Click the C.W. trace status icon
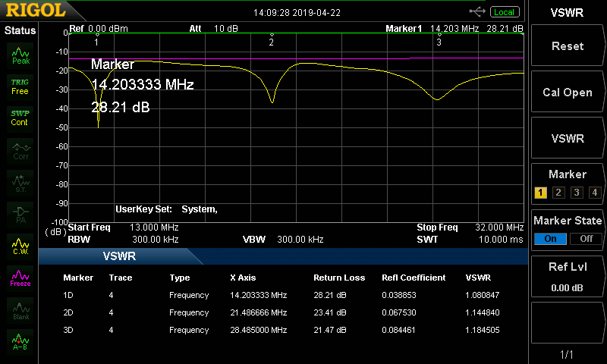 [x=20, y=245]
